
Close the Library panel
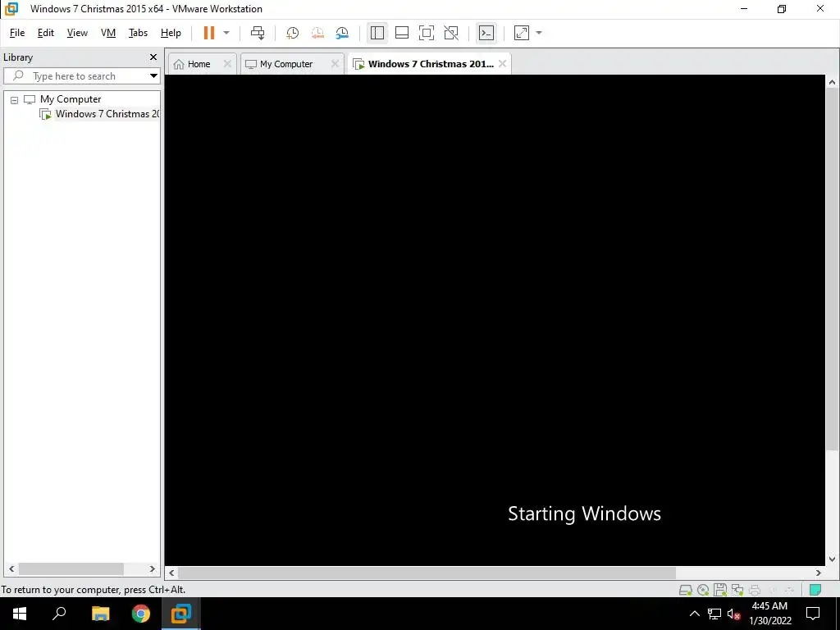tap(153, 57)
